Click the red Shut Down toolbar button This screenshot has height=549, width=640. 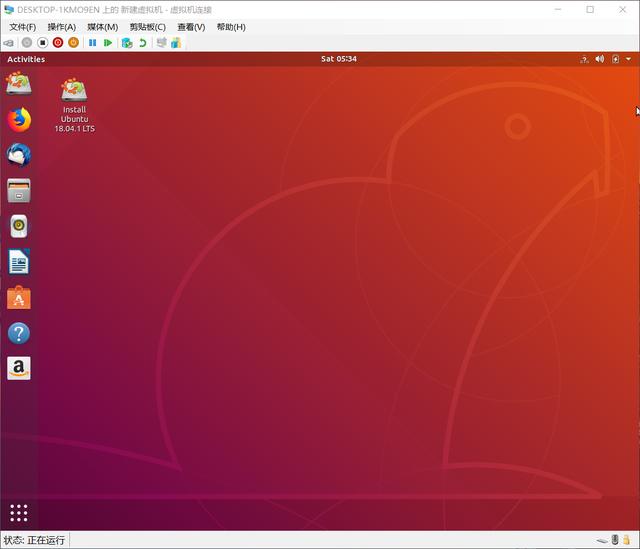58,42
